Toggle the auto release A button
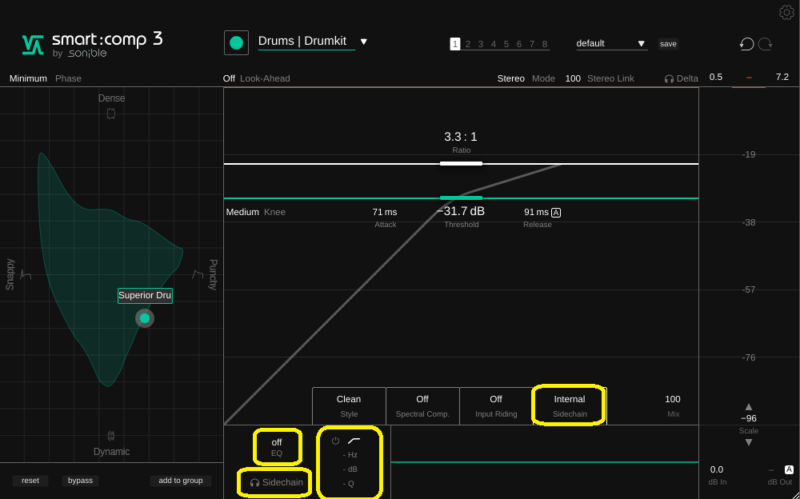Image resolution: width=800 pixels, height=499 pixels. pyautogui.click(x=556, y=212)
